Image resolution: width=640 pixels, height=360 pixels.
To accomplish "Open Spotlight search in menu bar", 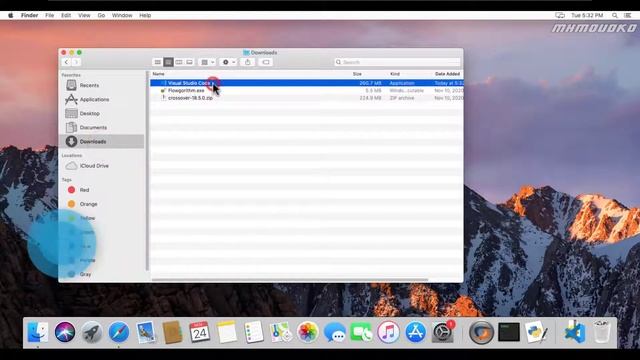I will pyautogui.click(x=614, y=16).
